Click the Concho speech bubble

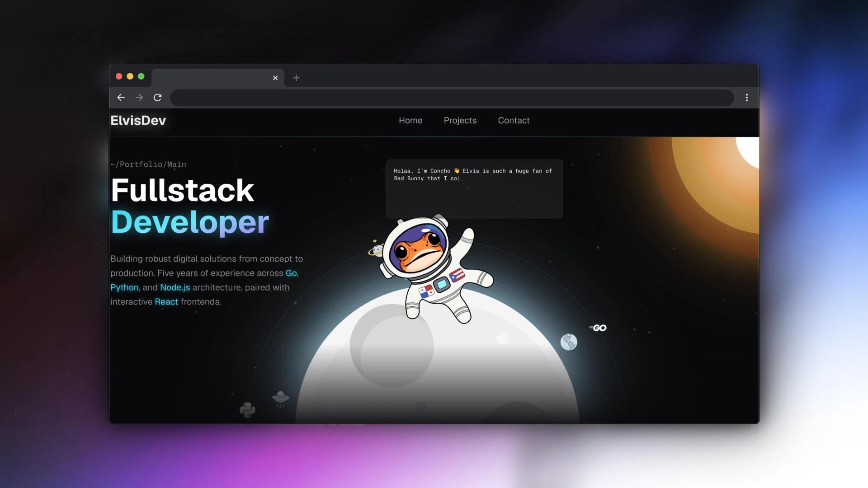click(x=474, y=189)
